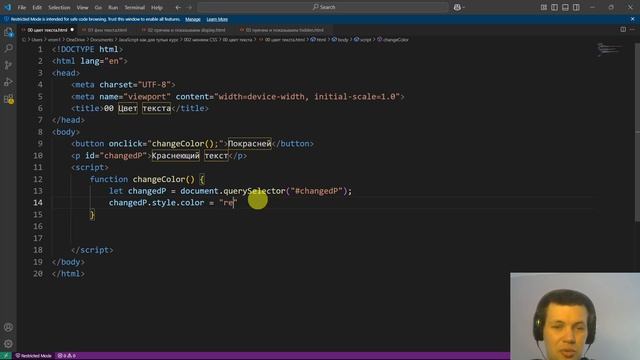The height and width of the screenshot is (360, 640).
Task: Switch to the active '00 цвет текста.html' tab
Action: click(x=47, y=30)
